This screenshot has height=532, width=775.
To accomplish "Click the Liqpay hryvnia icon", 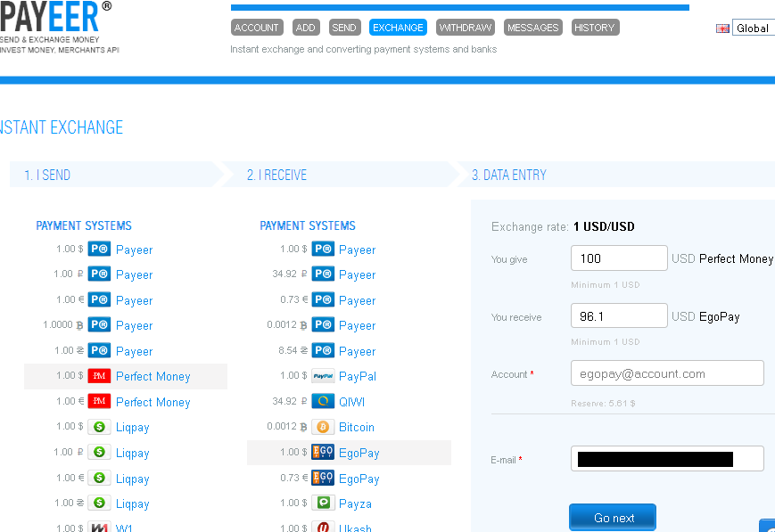I will click(99, 503).
